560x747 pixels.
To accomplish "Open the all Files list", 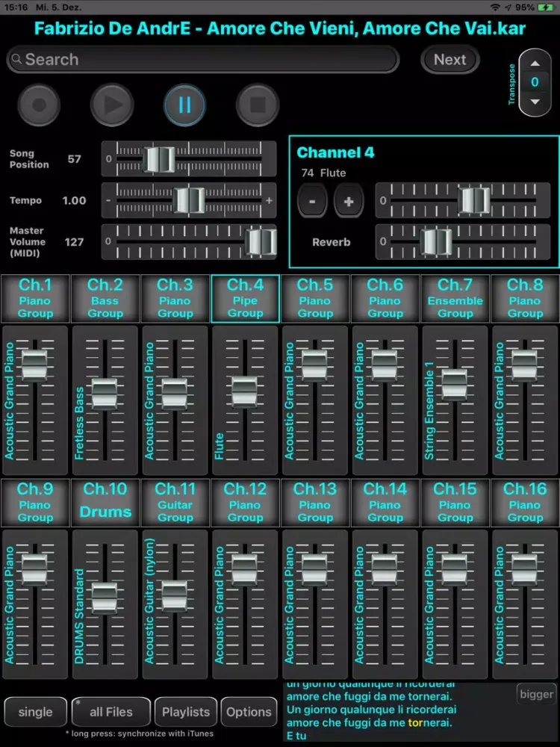I will 111,712.
